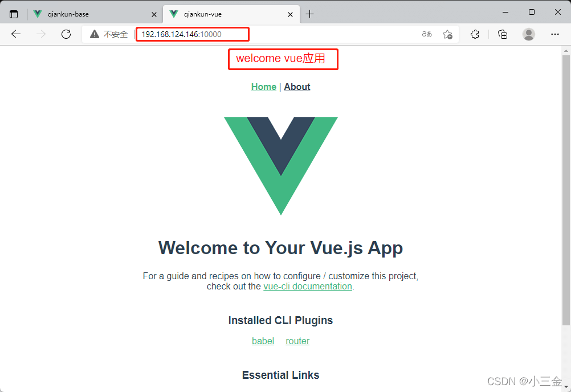This screenshot has height=392, width=571.
Task: Go back using the browser back arrow
Action: 16,34
